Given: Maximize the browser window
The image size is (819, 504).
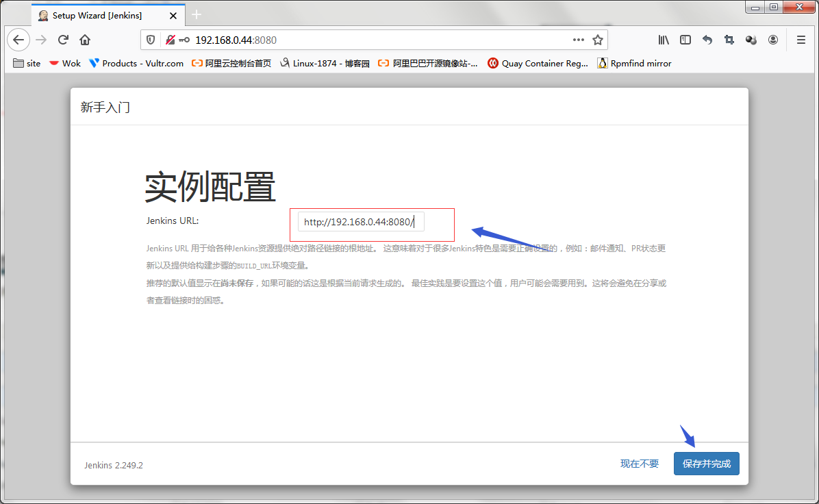Looking at the screenshot, I should 774,8.
